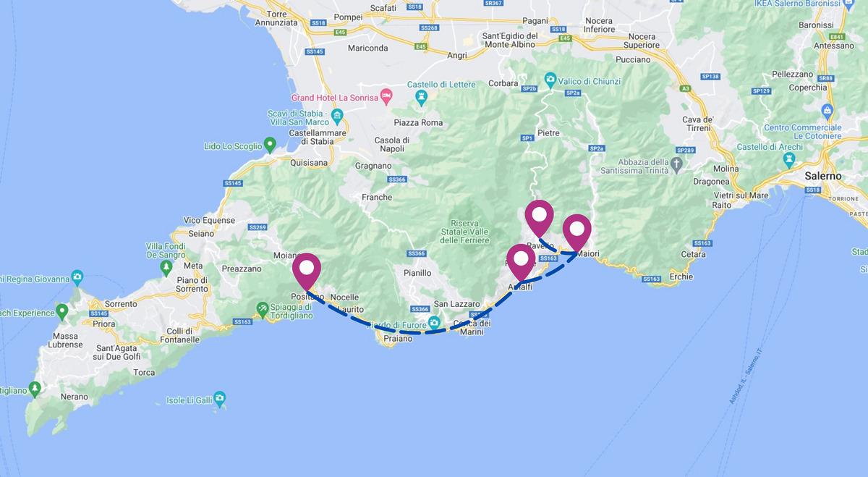Click the Isole Li Galli camera icon
This screenshot has width=868, height=477.
click(x=220, y=398)
